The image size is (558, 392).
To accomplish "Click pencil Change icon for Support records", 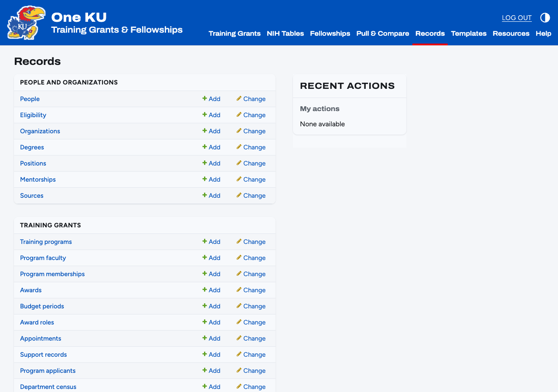I will [239, 354].
